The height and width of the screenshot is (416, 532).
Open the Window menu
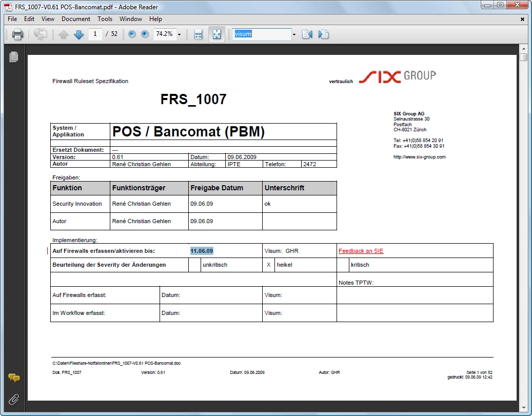(131, 19)
